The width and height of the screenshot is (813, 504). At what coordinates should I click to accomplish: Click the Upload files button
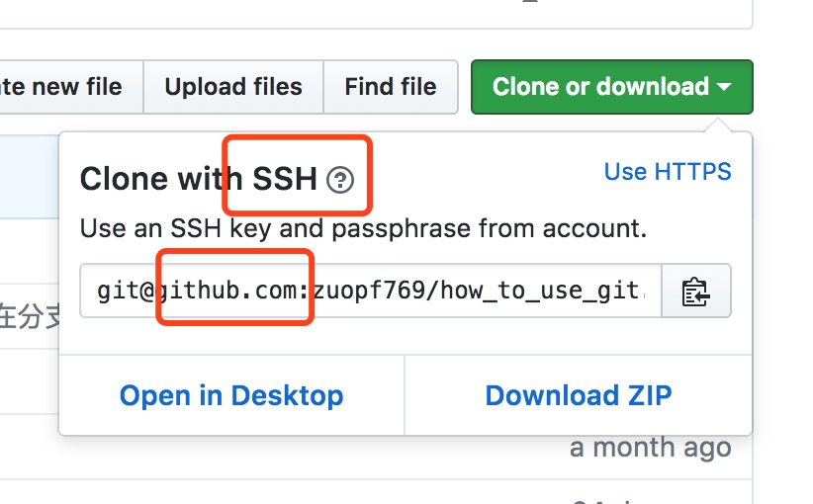point(233,87)
